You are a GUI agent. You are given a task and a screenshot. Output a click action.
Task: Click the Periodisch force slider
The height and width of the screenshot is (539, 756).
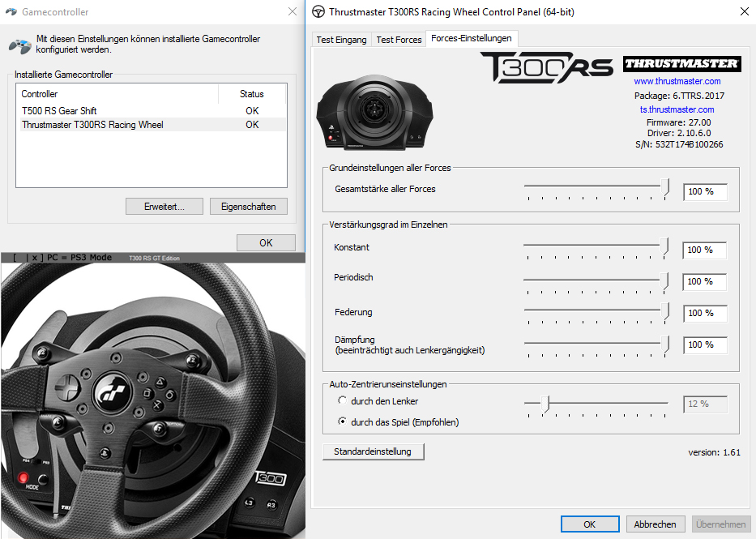tap(596, 282)
